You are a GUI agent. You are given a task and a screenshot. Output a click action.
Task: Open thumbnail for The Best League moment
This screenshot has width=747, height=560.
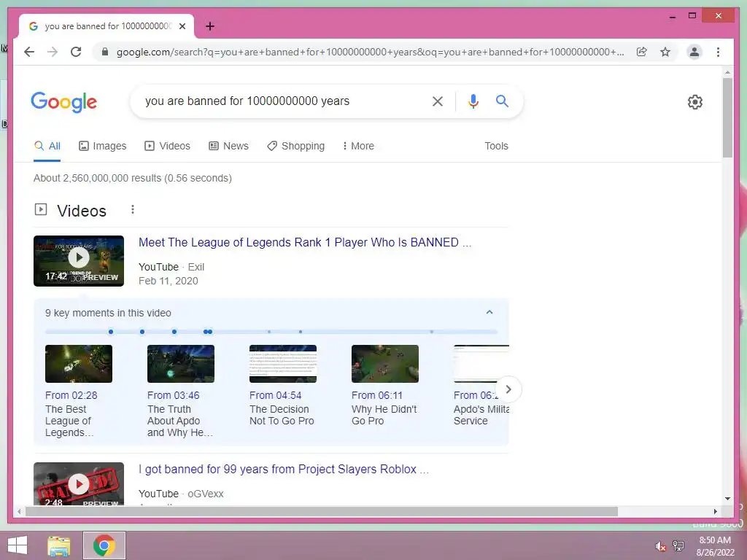click(x=79, y=364)
